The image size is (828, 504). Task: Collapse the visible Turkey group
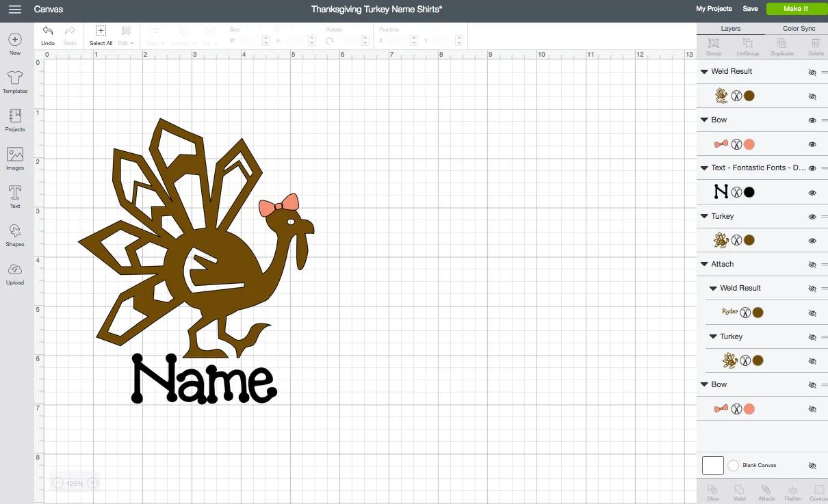(704, 216)
